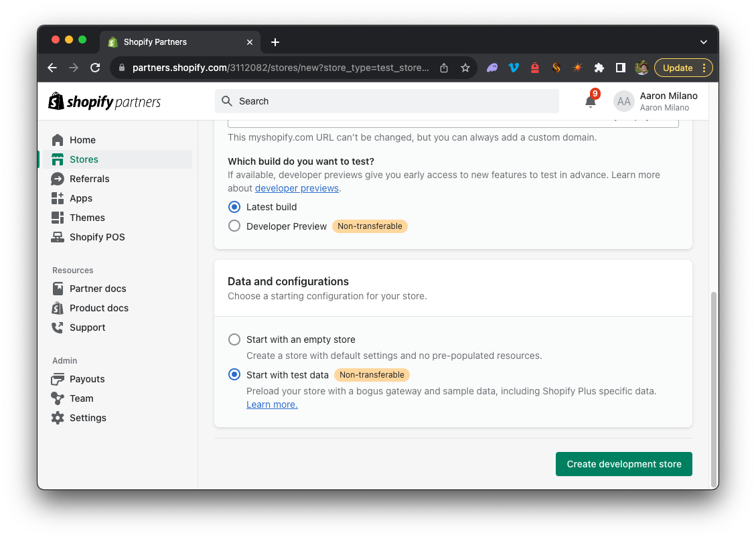Click the browser address bar URL
The width and height of the screenshot is (756, 539).
[281, 68]
